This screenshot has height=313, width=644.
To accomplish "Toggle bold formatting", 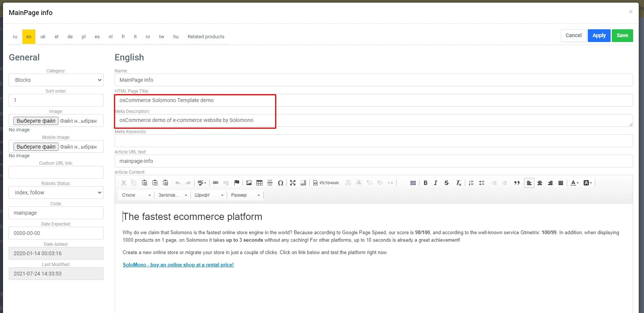I will point(425,183).
